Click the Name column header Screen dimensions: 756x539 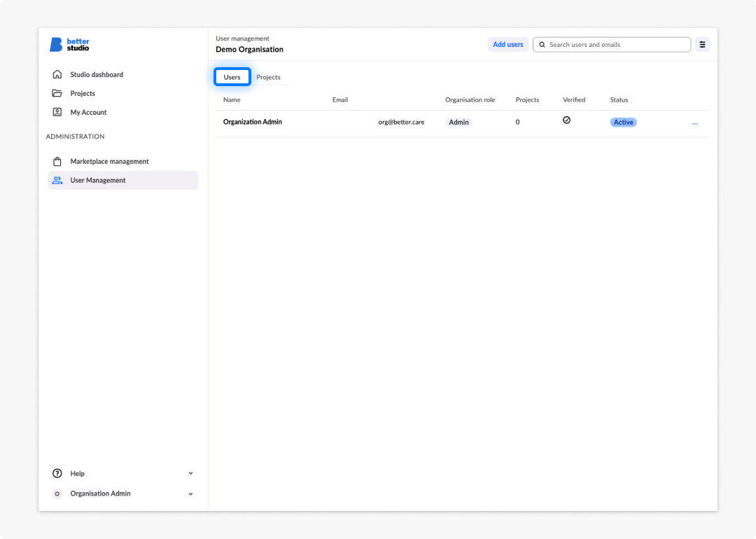(232, 100)
